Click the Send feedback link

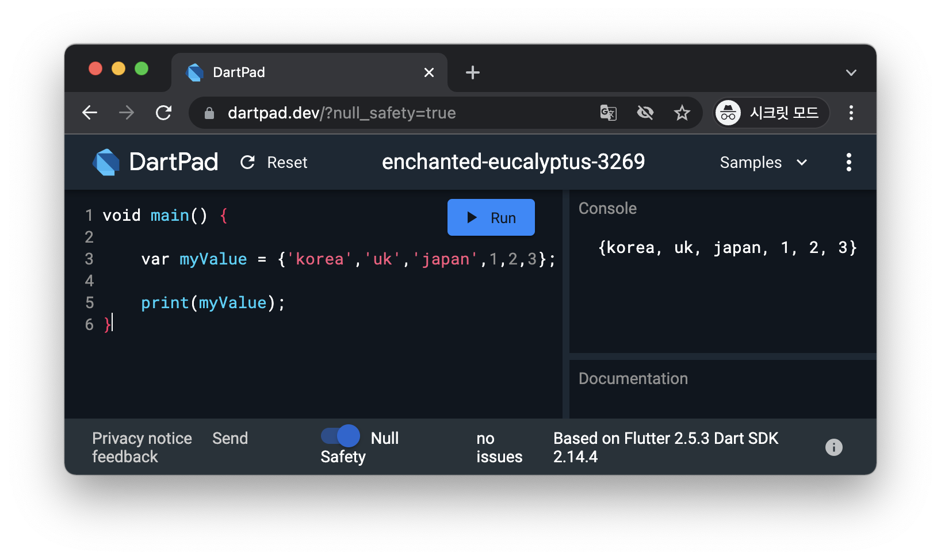click(x=170, y=447)
